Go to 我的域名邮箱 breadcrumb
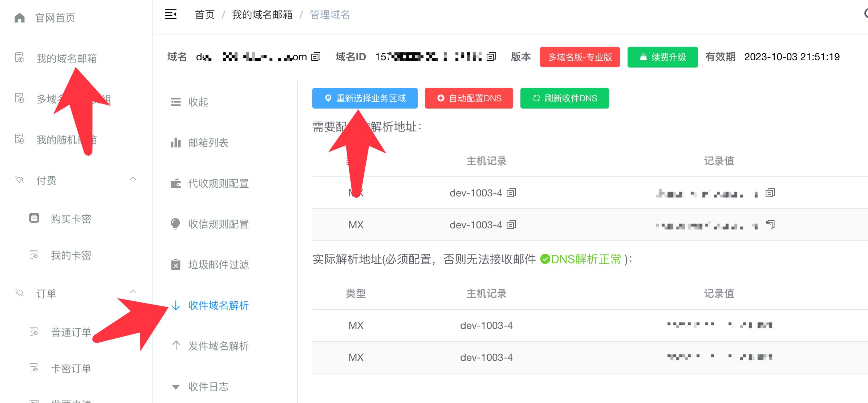Screen dimensions: 868x403 (x=262, y=15)
